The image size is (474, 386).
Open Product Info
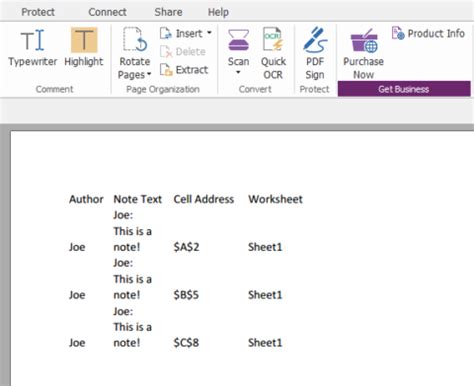428,33
